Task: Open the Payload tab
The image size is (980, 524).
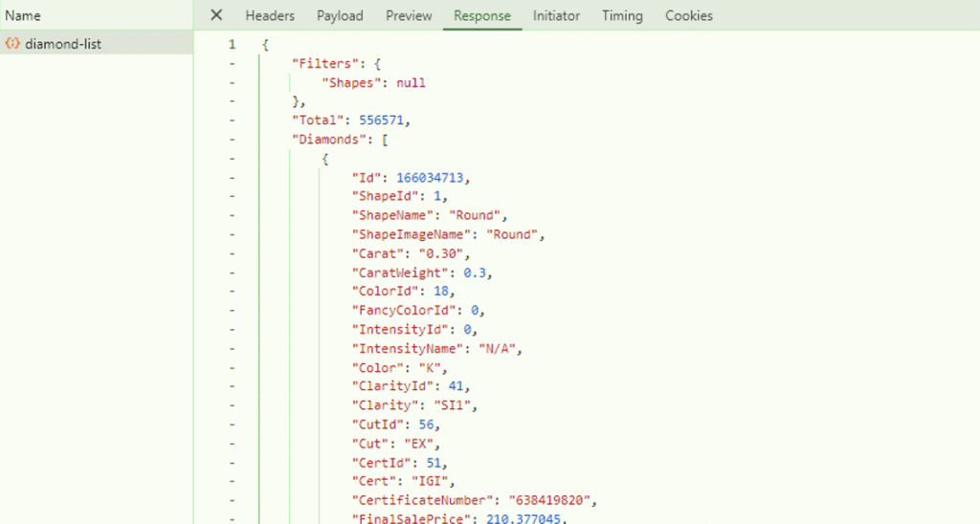Action: tap(340, 15)
